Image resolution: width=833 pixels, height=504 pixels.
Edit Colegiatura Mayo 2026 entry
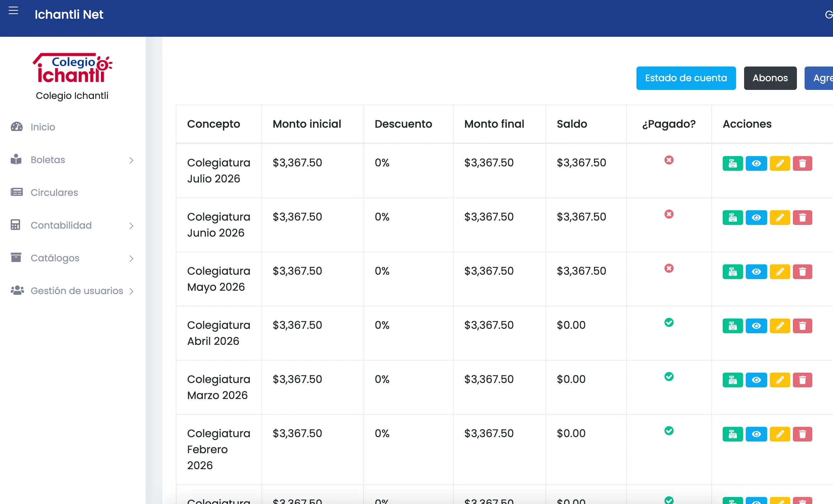coord(780,272)
